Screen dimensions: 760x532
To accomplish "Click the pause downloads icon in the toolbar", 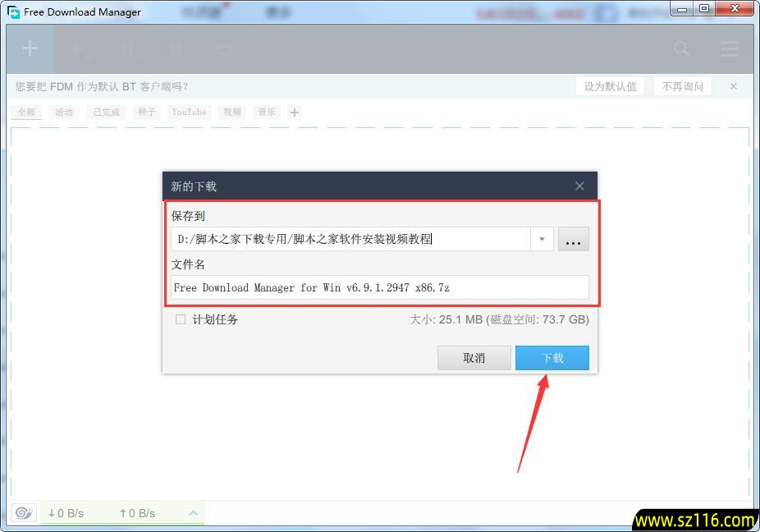I will 128,49.
